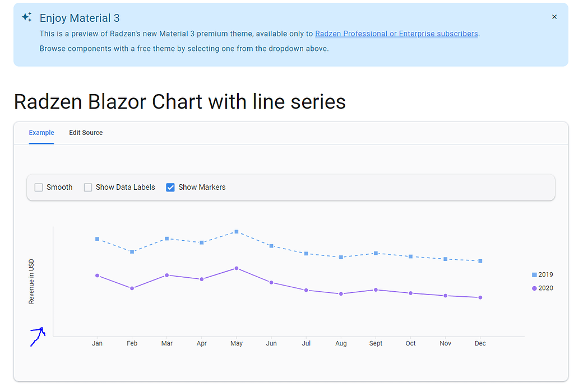
Task: Click the Jan marker of the 2020 line
Action: tap(97, 275)
